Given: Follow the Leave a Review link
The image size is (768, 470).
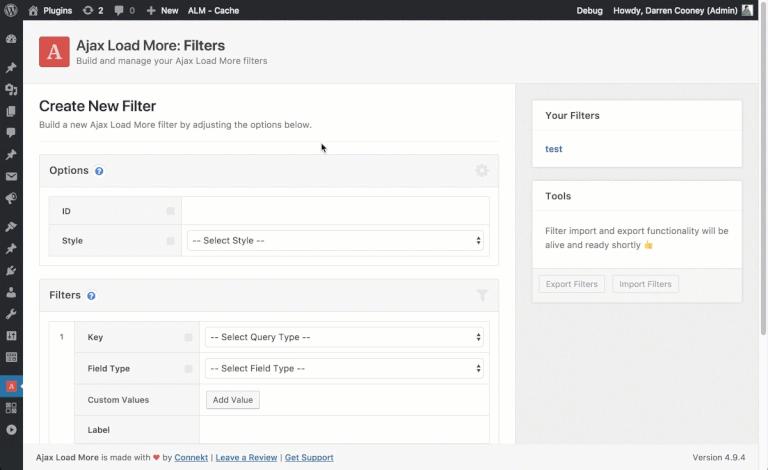Looking at the screenshot, I should 246,457.
